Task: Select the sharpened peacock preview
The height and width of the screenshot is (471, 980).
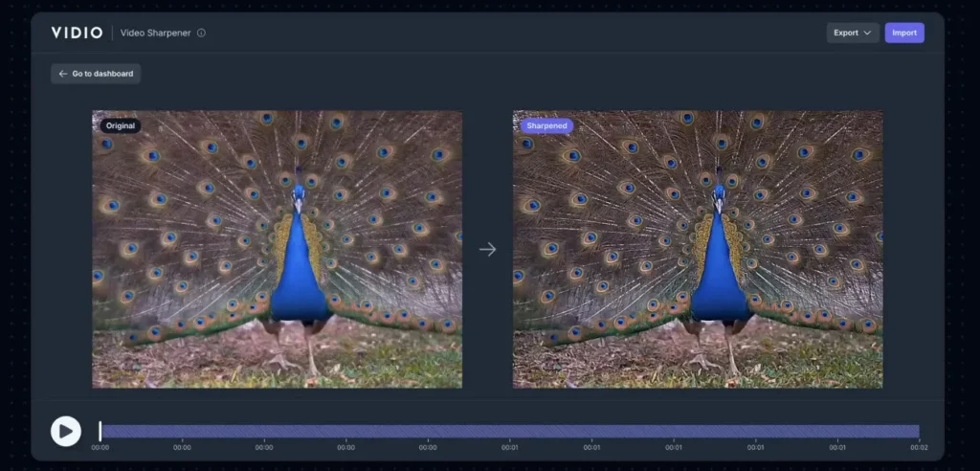Action: [x=698, y=250]
